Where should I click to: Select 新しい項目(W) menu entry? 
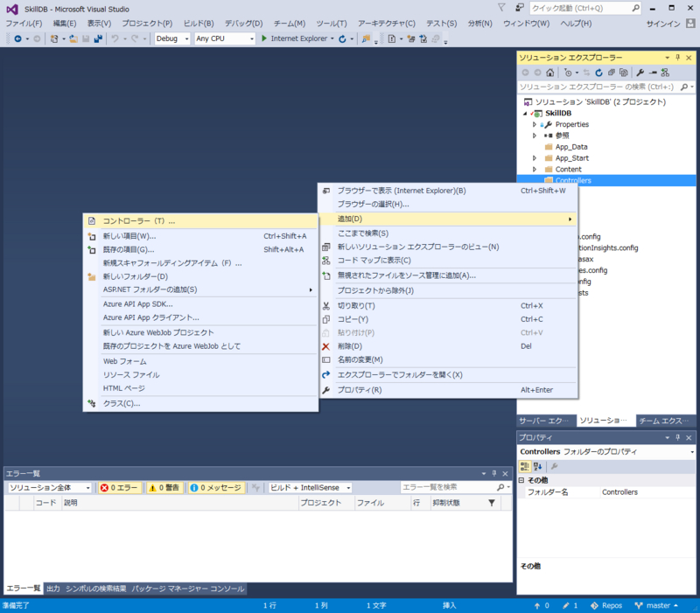point(200,236)
